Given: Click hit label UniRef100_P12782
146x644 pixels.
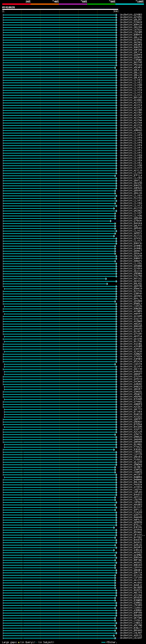Looking at the screenshot, I should tap(131, 128).
